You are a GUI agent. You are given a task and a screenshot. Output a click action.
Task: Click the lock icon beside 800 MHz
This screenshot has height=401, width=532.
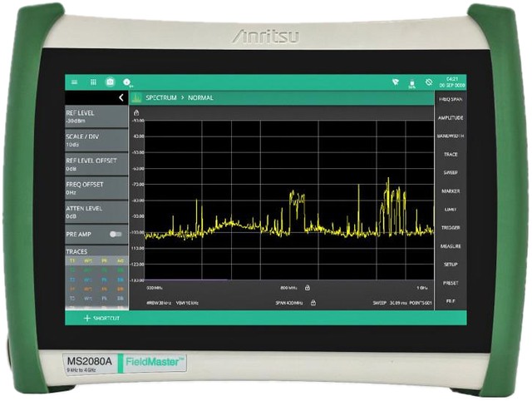[308, 288]
